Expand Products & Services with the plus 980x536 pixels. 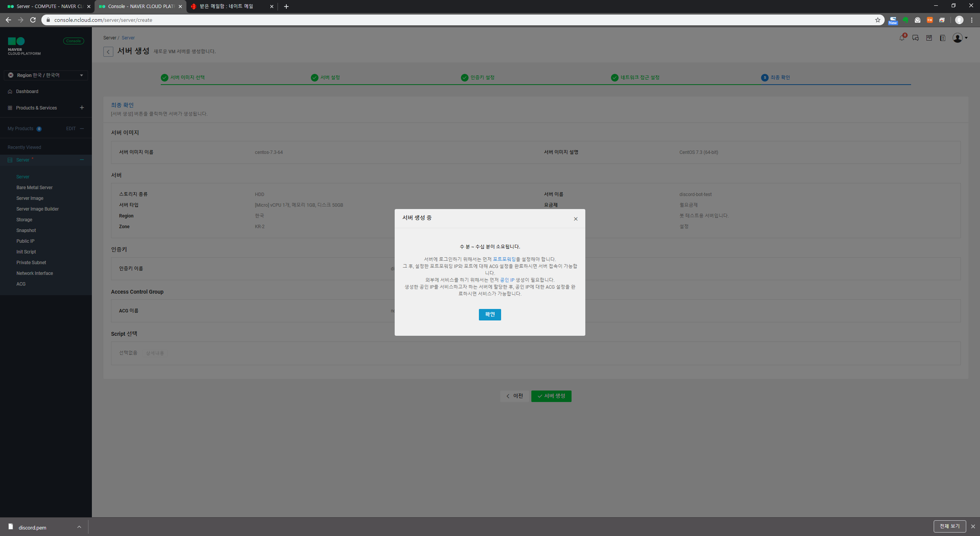pyautogui.click(x=82, y=108)
